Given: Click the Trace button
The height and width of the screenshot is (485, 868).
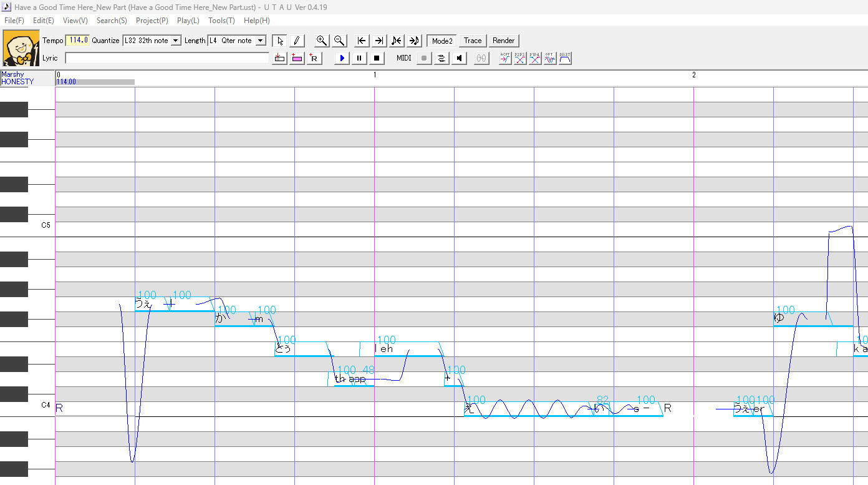Looking at the screenshot, I should click(x=473, y=41).
